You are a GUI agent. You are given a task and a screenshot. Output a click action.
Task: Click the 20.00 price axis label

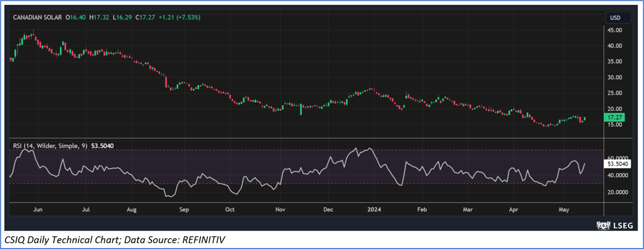[x=615, y=109]
